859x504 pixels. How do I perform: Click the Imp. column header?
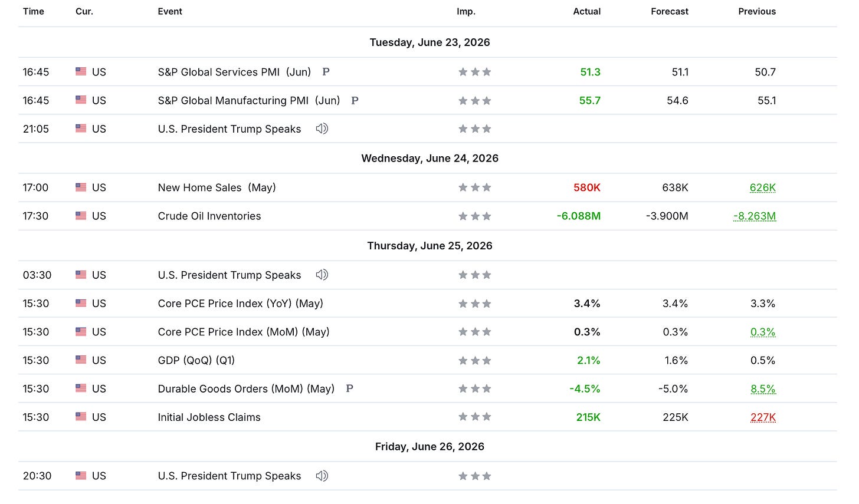click(x=466, y=11)
